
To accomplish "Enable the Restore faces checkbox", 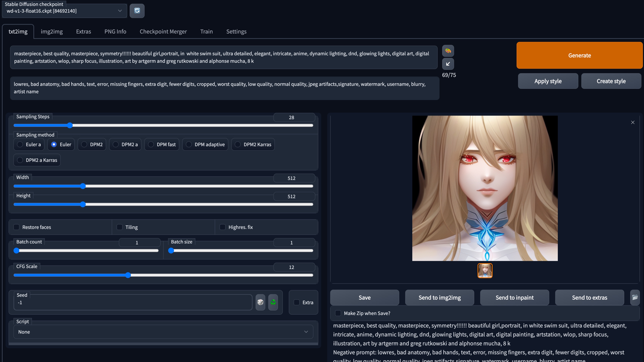I will 16,227.
